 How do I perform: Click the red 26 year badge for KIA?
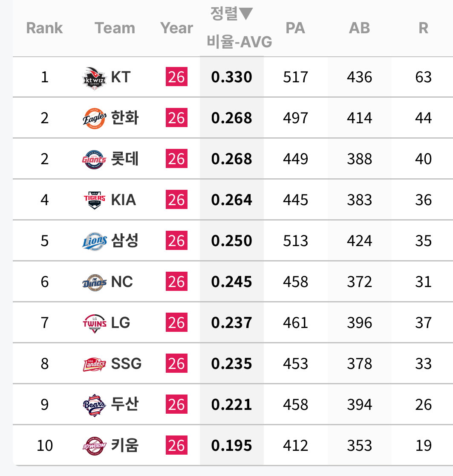click(176, 200)
